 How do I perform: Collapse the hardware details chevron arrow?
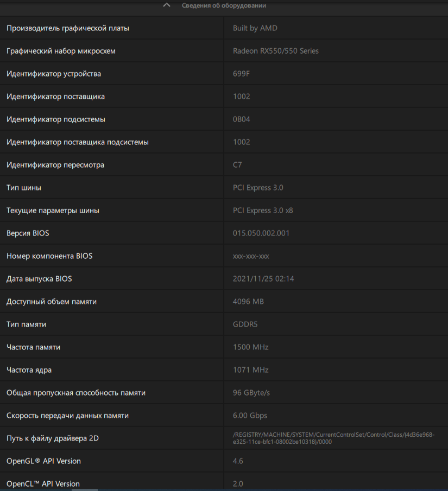(167, 5)
